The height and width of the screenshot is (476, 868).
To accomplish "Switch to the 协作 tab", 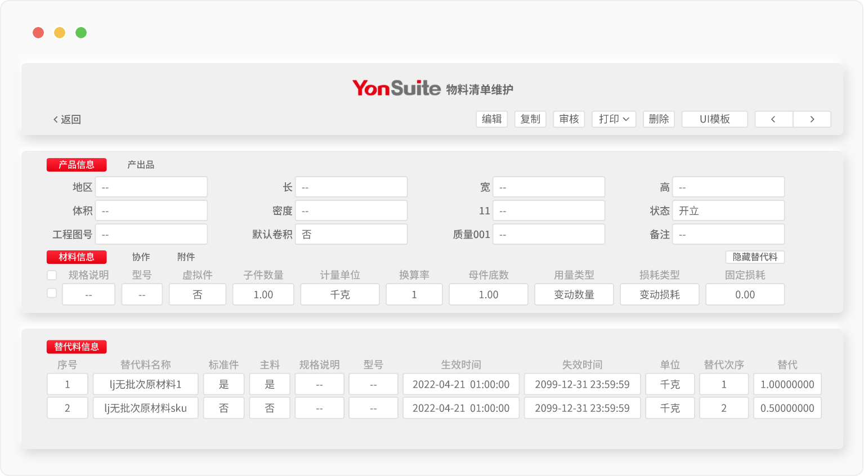I will pyautogui.click(x=141, y=257).
